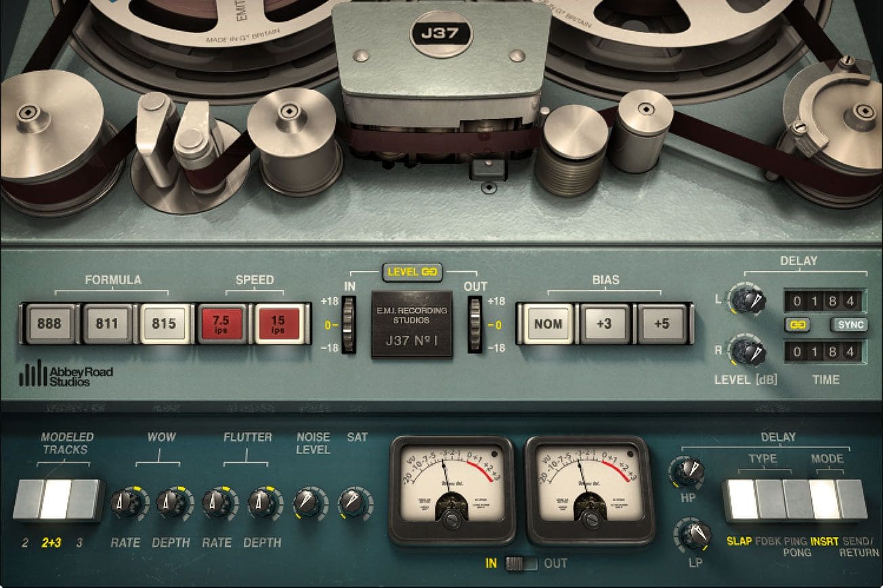The width and height of the screenshot is (883, 588).
Task: Select +5 bias setting
Action: [x=662, y=324]
